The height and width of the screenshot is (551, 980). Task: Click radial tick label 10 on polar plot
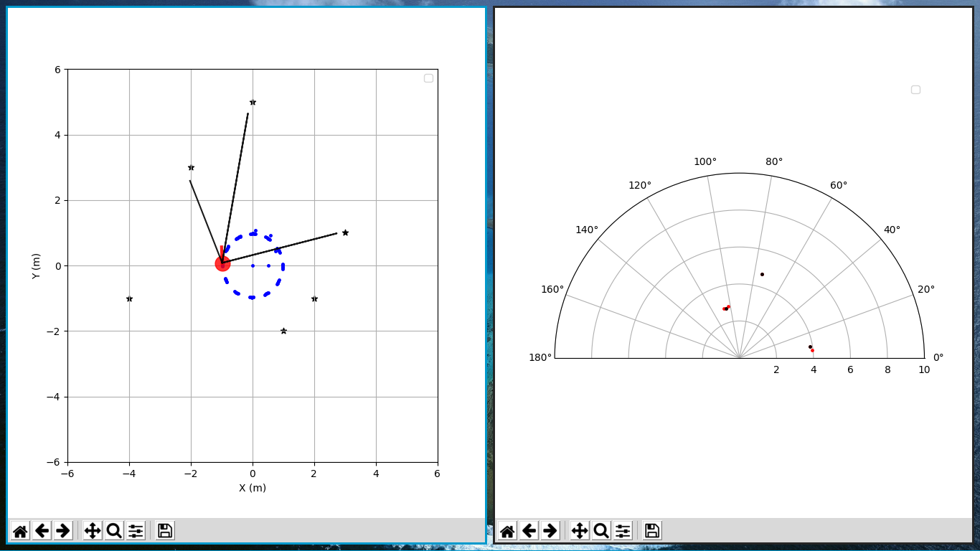click(924, 370)
